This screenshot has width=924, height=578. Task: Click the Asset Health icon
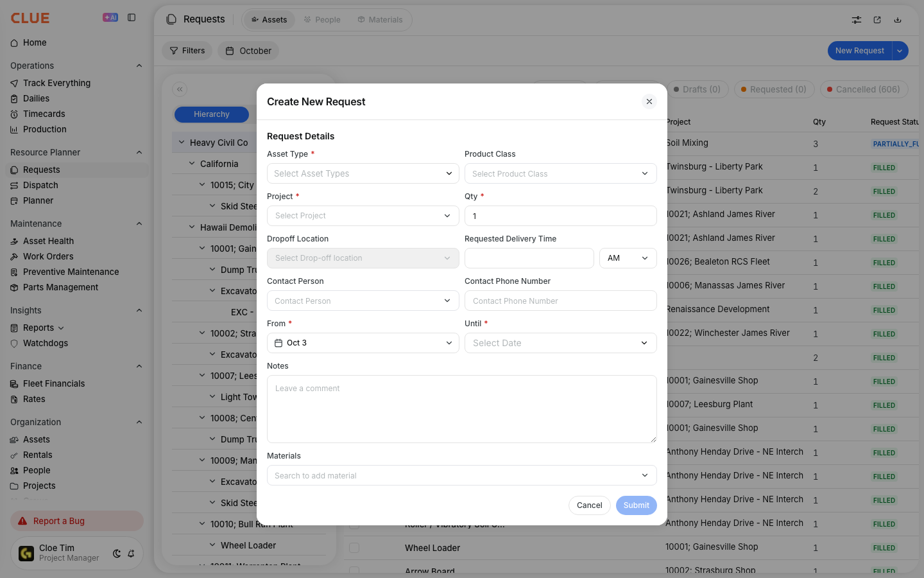point(14,241)
